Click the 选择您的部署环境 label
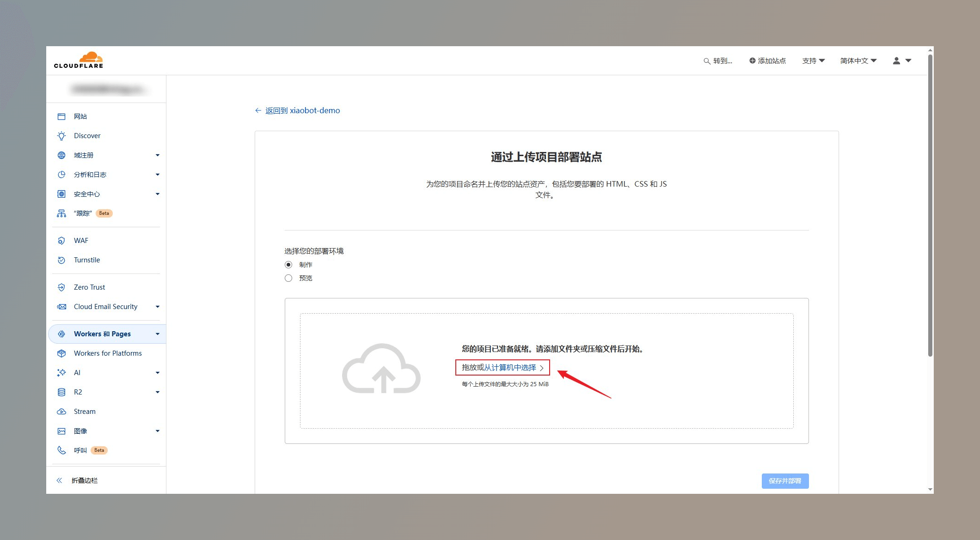 pyautogui.click(x=314, y=251)
